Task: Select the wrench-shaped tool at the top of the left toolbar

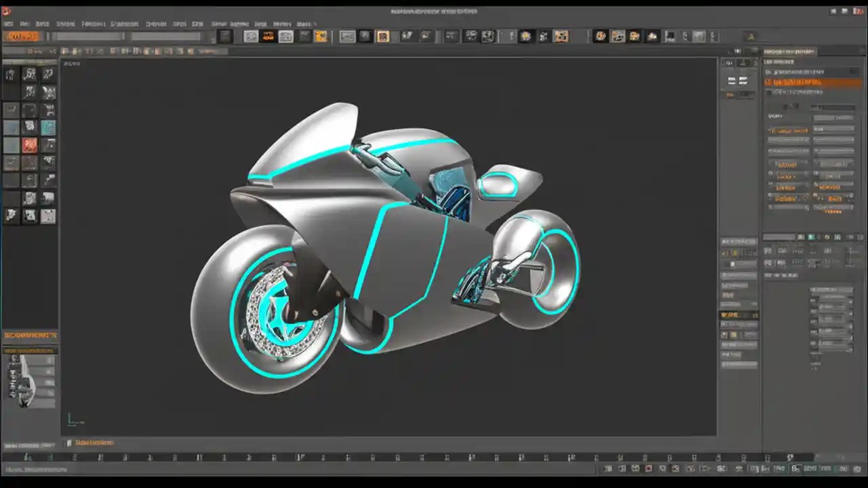Action: pyautogui.click(x=9, y=75)
